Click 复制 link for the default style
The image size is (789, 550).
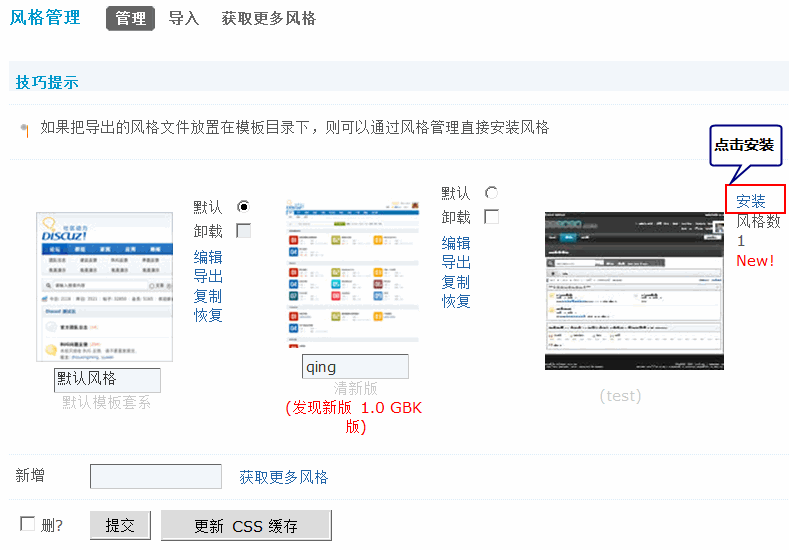[208, 296]
